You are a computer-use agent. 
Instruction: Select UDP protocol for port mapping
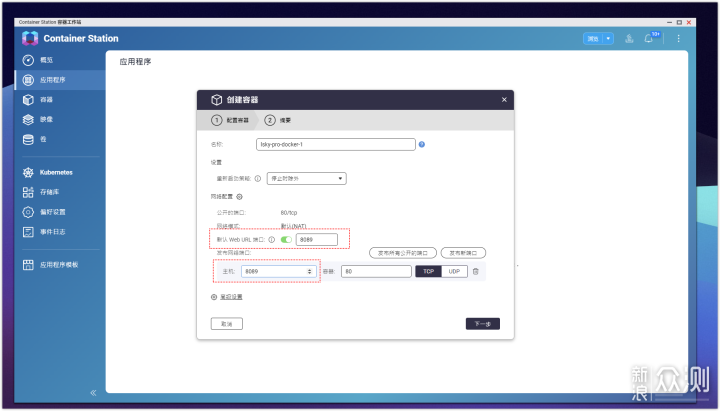click(x=454, y=271)
